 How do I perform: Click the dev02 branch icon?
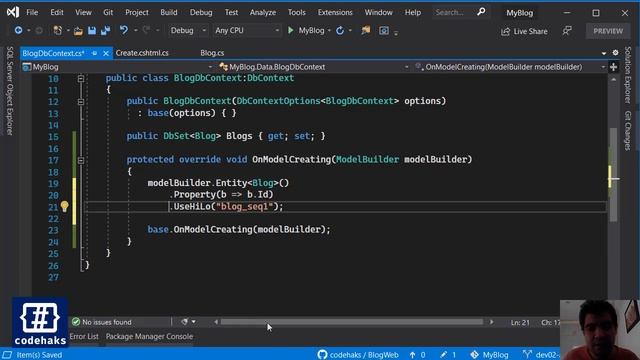click(x=527, y=355)
